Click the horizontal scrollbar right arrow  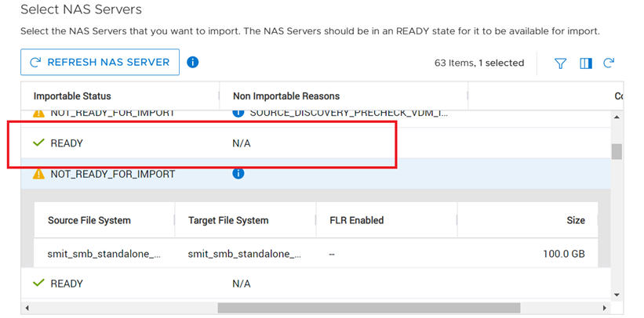pos(605,308)
